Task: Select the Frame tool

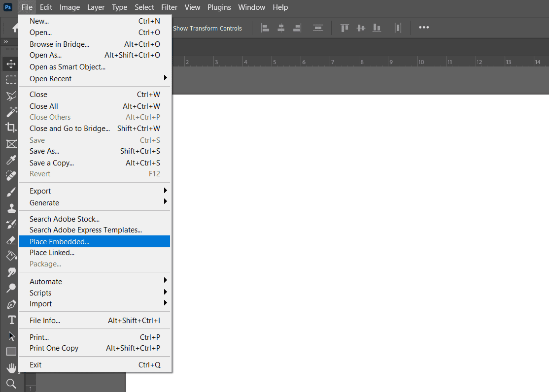Action: tap(11, 144)
